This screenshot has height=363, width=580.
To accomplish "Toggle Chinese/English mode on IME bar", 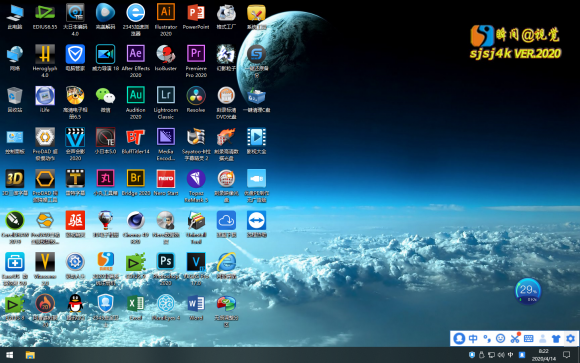I will 473,339.
